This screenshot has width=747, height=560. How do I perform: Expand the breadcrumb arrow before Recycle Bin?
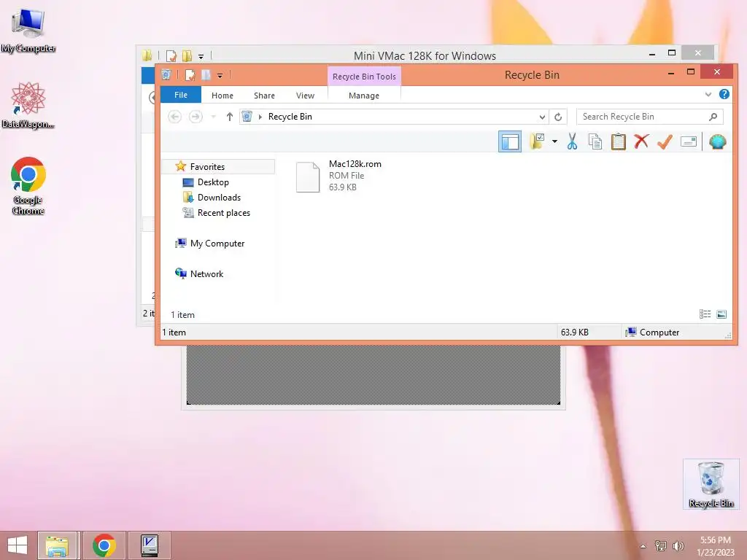260,117
